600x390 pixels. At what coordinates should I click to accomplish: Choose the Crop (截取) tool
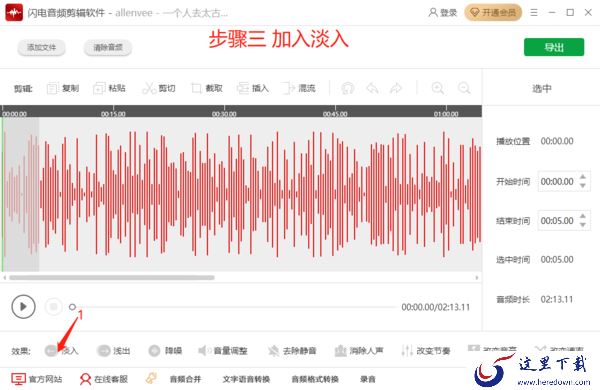coord(207,88)
